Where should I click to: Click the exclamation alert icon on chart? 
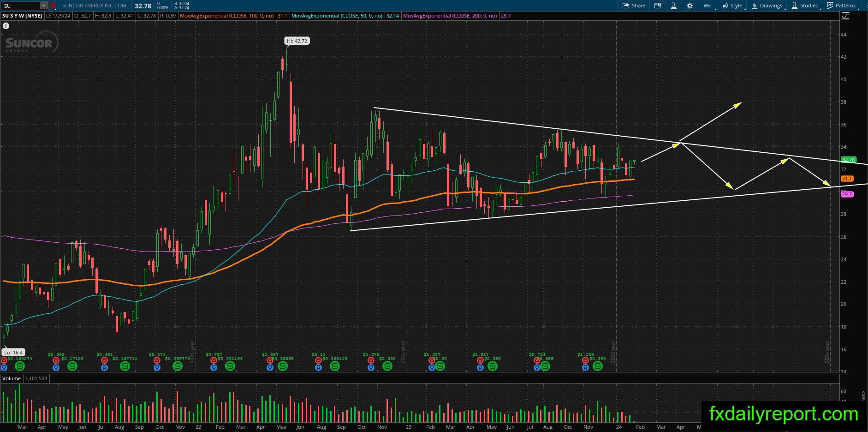coord(6,26)
